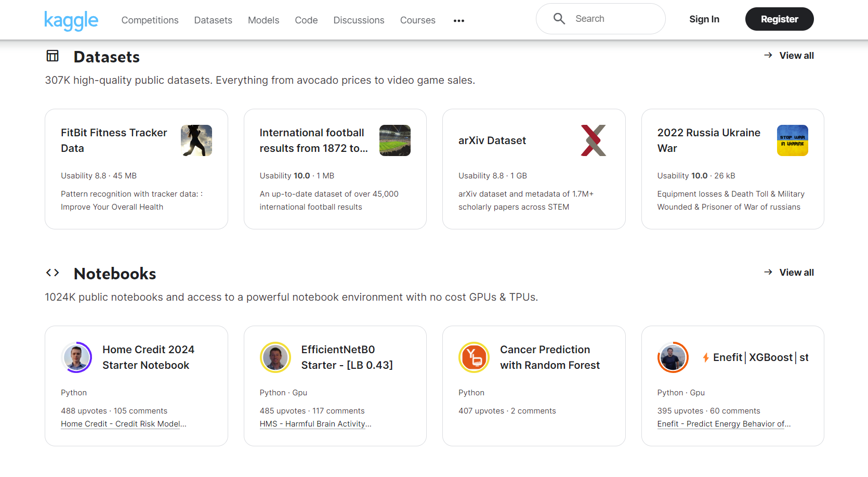Click the Notebooks section code icon
The image size is (868, 477).
point(52,273)
